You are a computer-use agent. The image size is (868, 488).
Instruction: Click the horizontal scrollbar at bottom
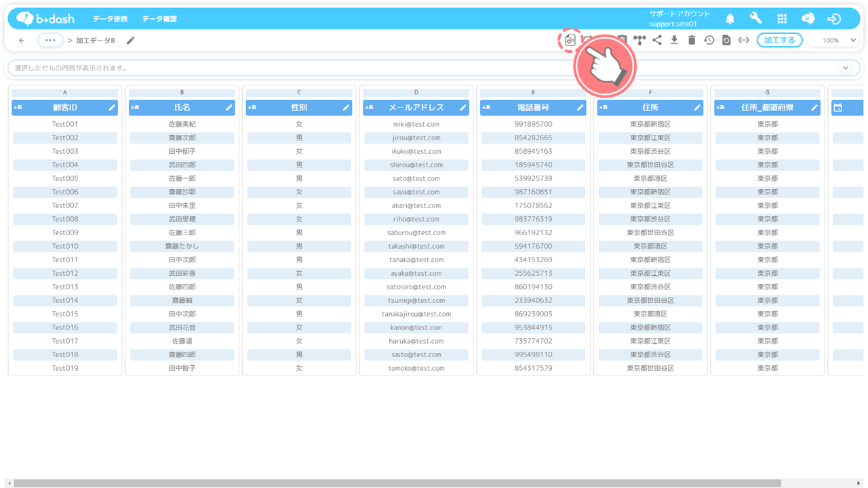[397, 483]
